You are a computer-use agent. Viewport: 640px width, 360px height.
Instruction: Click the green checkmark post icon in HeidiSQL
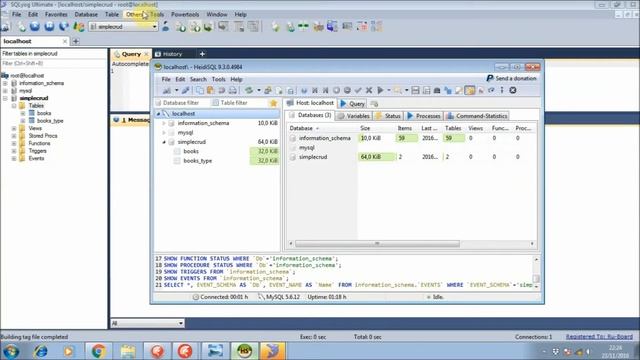pyautogui.click(x=358, y=91)
